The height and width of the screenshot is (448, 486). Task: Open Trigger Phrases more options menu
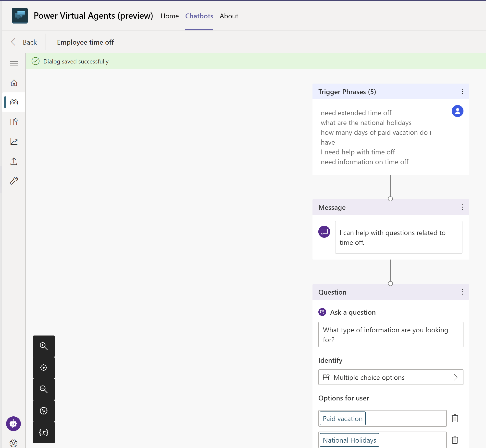(462, 91)
